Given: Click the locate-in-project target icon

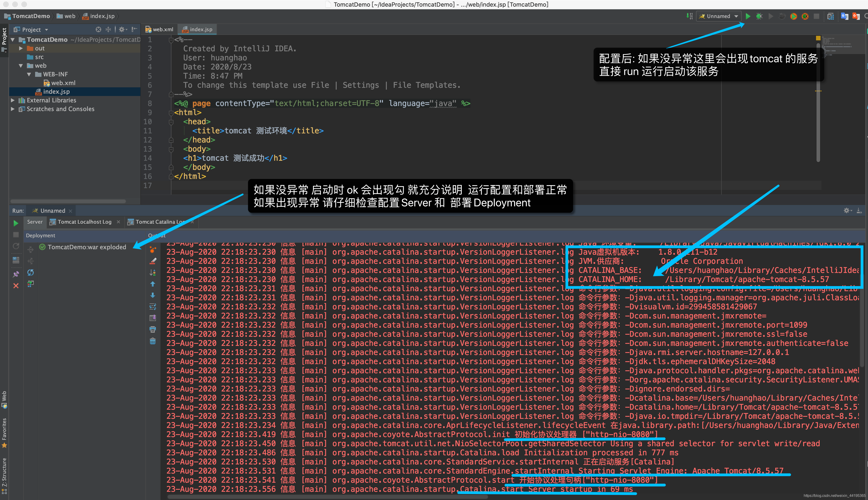Looking at the screenshot, I should (98, 30).
